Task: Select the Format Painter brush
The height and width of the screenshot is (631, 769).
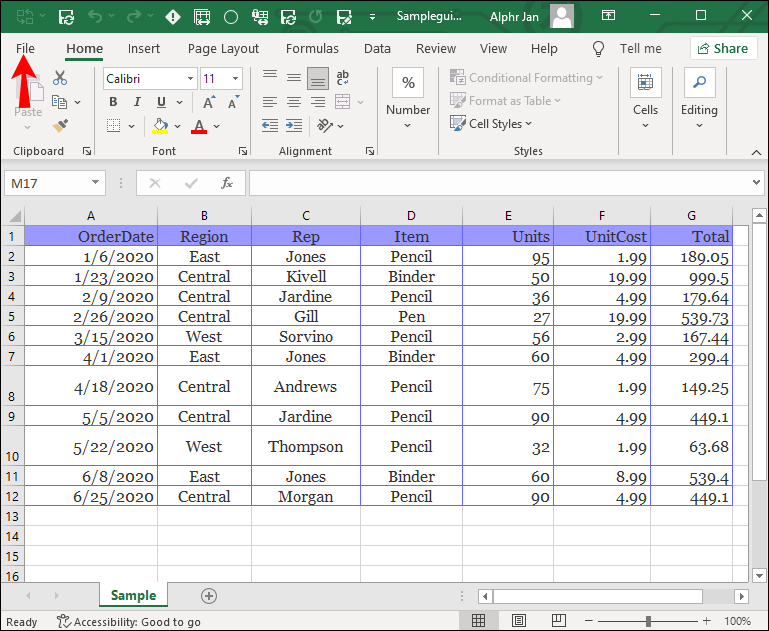Action: coord(60,126)
